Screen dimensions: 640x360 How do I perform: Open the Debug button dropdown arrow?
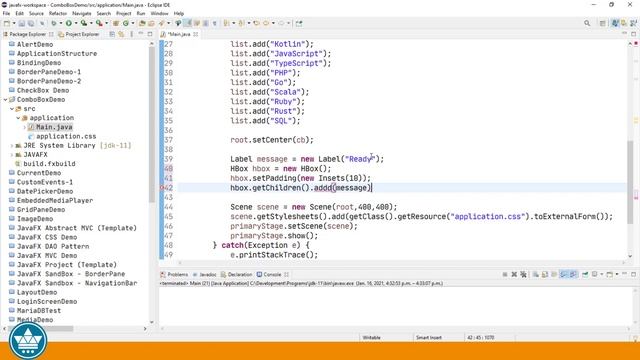[61, 23]
